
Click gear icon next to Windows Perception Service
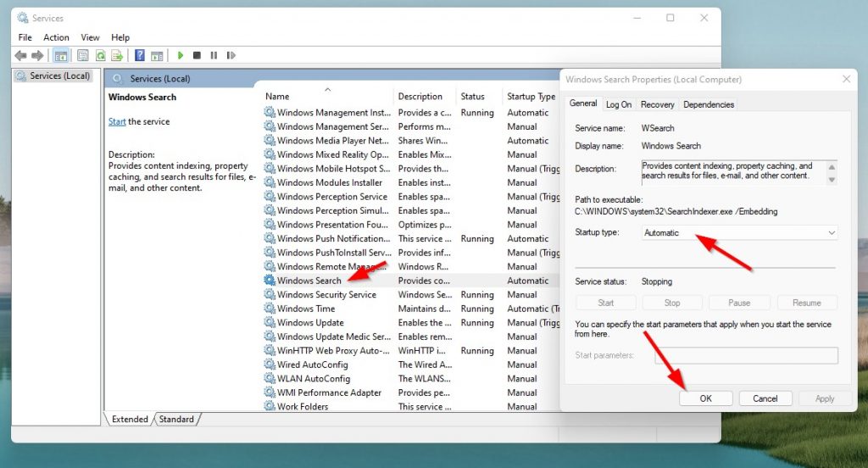coord(270,197)
